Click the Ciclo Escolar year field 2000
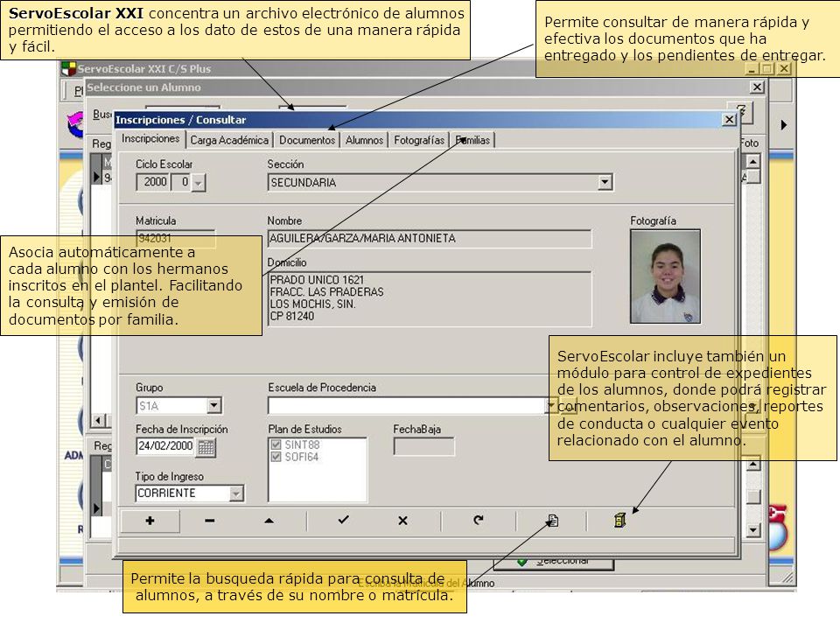840x630 pixels. pyautogui.click(x=153, y=182)
